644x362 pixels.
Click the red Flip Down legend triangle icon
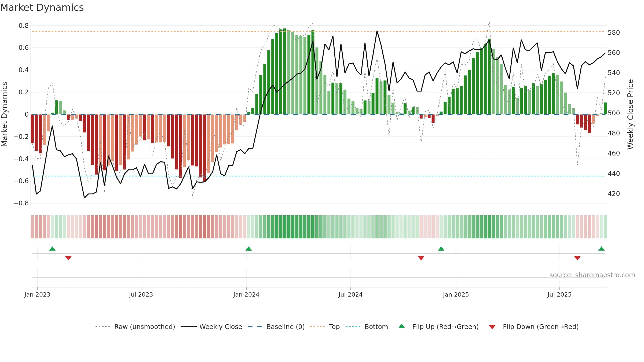(492, 327)
